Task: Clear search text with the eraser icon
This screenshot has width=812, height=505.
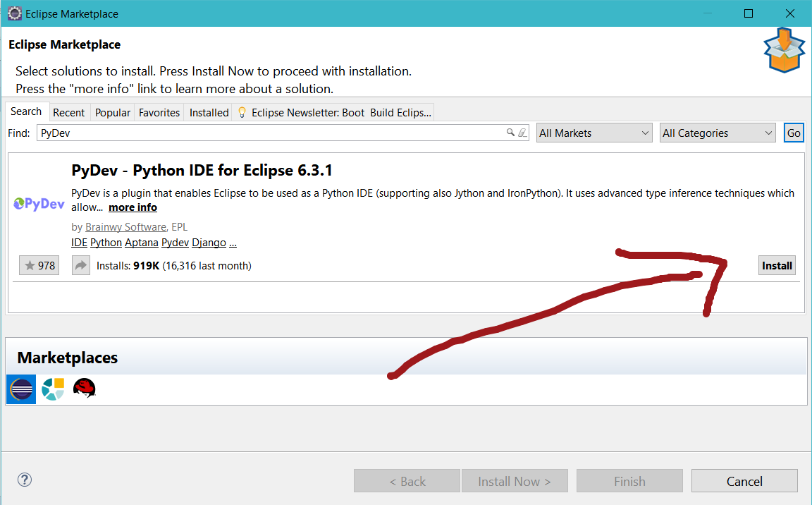Action: coord(522,133)
